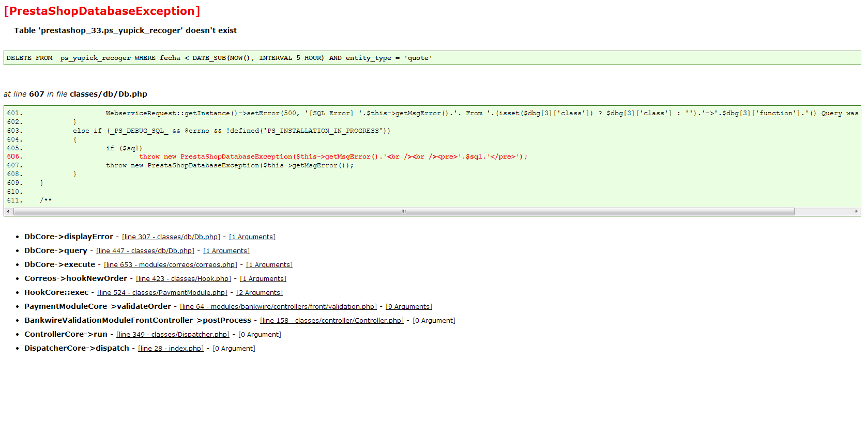Click code line 607 throw statement
The width and height of the screenshot is (868, 423).
pyautogui.click(x=230, y=165)
